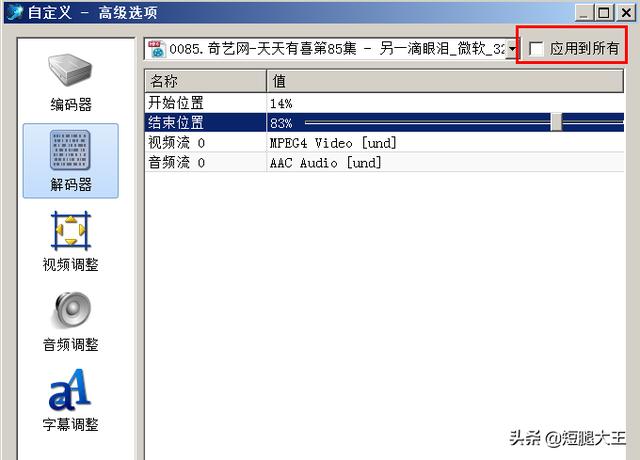Image resolution: width=640 pixels, height=460 pixels.
Task: Click the 结束位置 slider handle
Action: [556, 122]
